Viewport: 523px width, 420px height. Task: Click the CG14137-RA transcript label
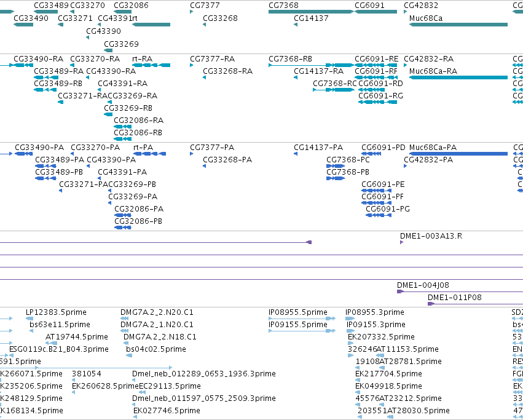[318, 71]
